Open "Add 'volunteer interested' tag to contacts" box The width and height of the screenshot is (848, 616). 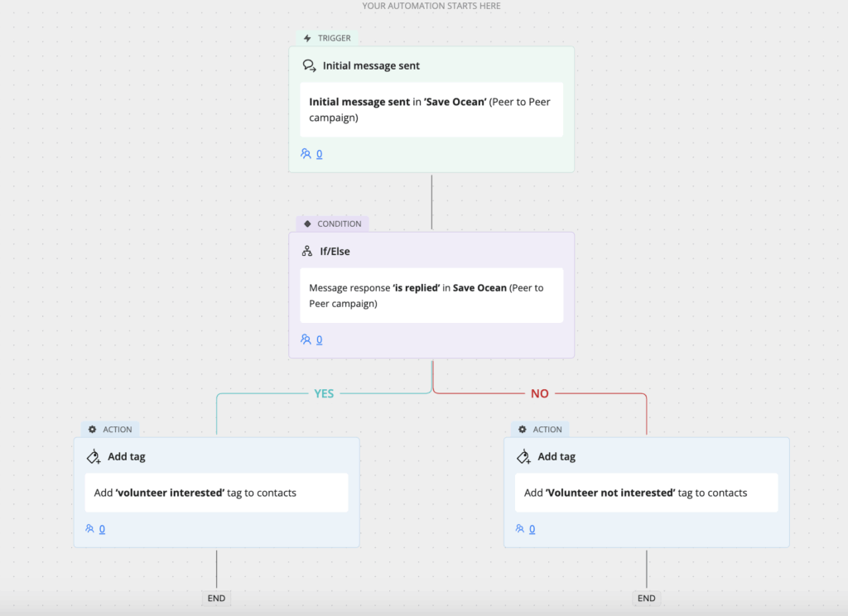216,493
